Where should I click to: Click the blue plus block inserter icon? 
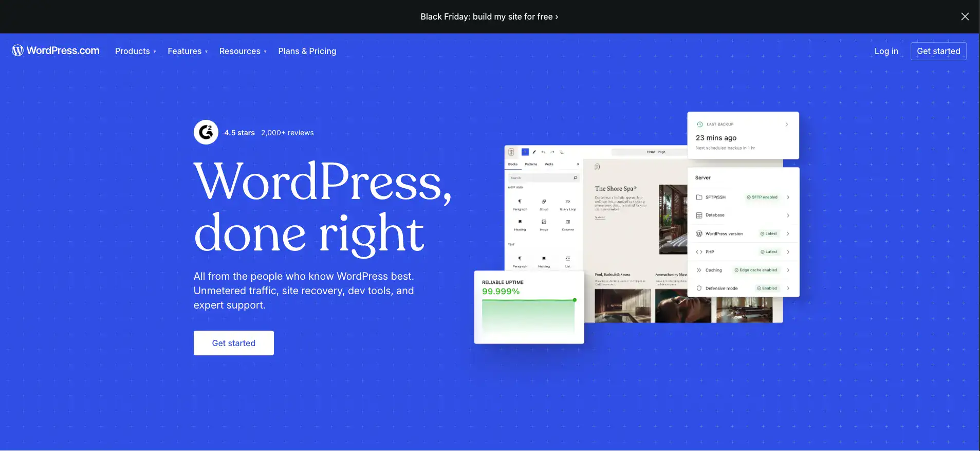[525, 152]
